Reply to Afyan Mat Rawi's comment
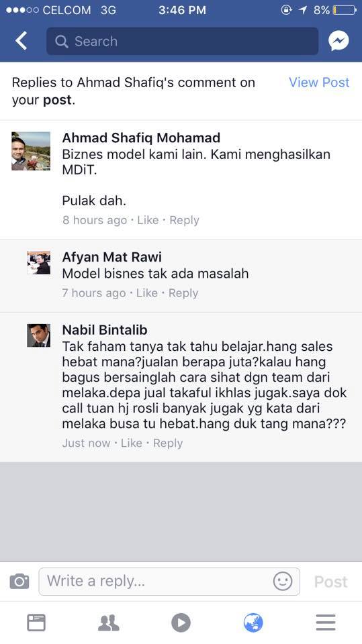362x644 pixels. [x=183, y=293]
